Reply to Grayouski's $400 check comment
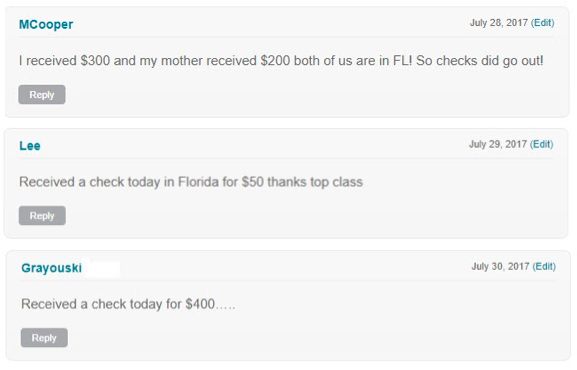 (x=44, y=338)
